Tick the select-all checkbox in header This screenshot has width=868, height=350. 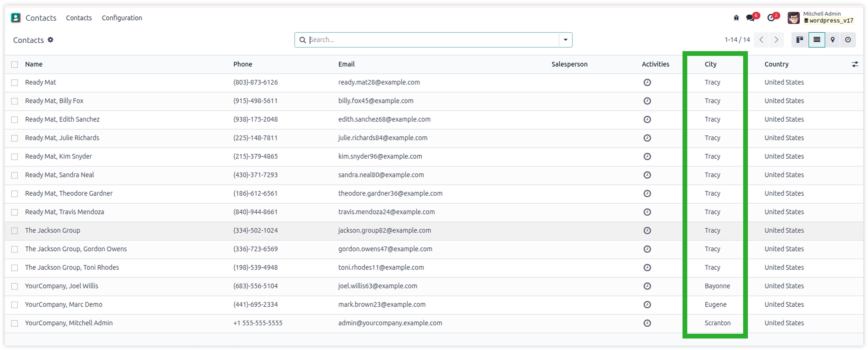click(15, 65)
